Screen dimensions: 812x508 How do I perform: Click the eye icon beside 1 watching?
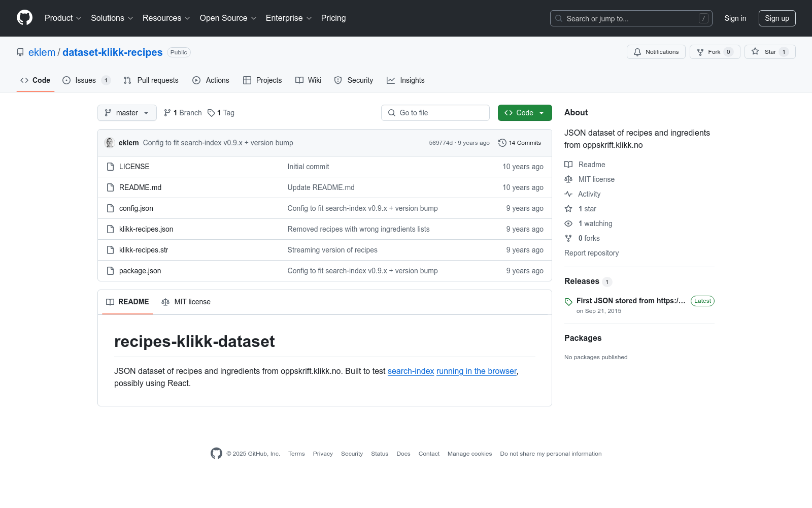coord(568,224)
